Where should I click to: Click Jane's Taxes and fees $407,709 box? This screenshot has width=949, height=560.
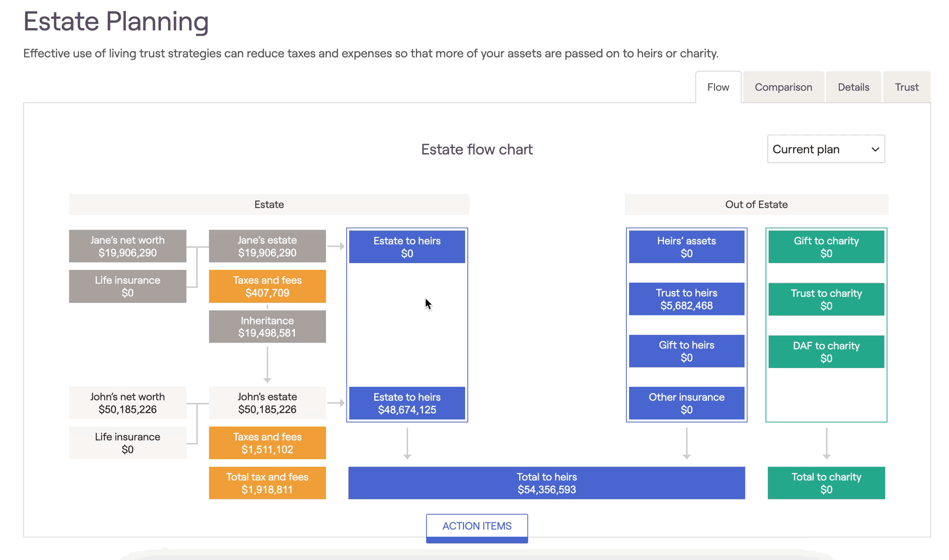(267, 286)
